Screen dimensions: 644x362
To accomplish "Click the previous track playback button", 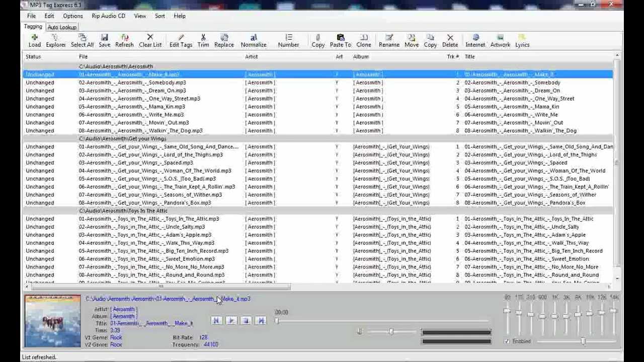I will (216, 320).
